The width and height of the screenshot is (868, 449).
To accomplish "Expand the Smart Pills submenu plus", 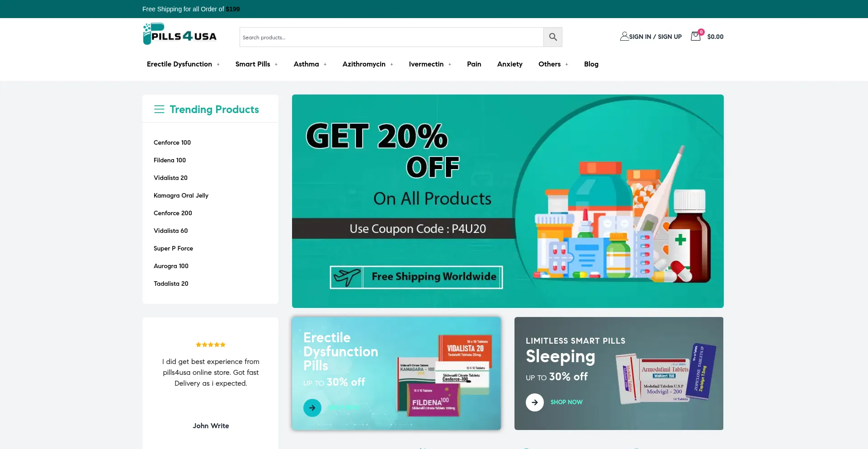I will (276, 65).
